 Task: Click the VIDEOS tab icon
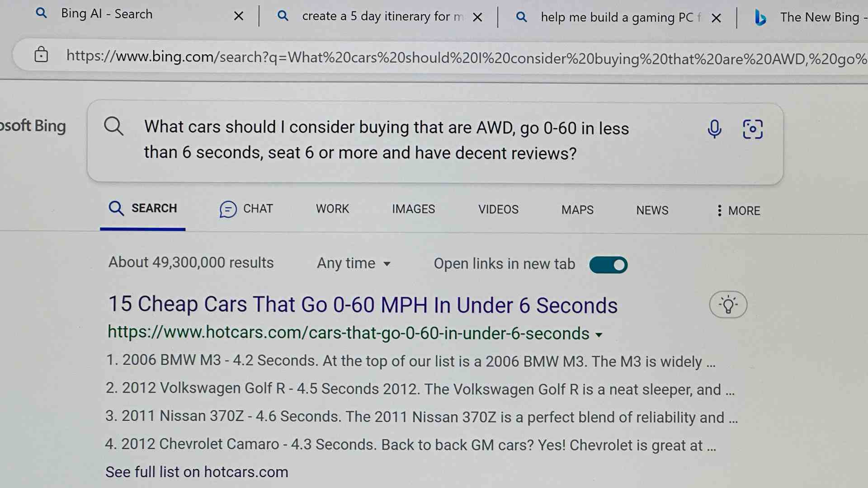(498, 209)
